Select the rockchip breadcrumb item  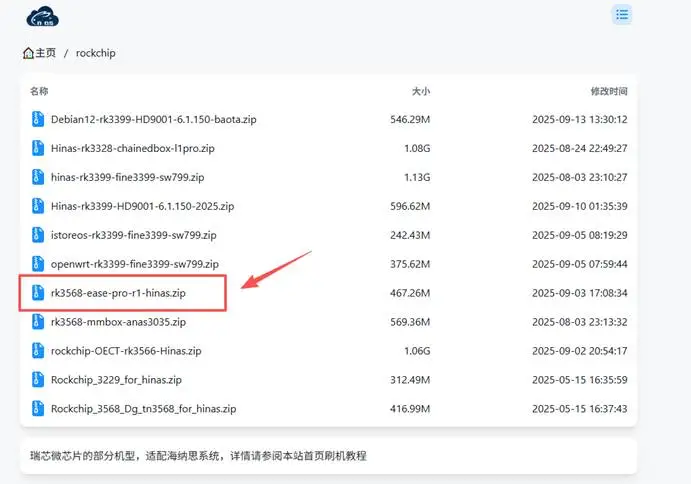click(96, 53)
